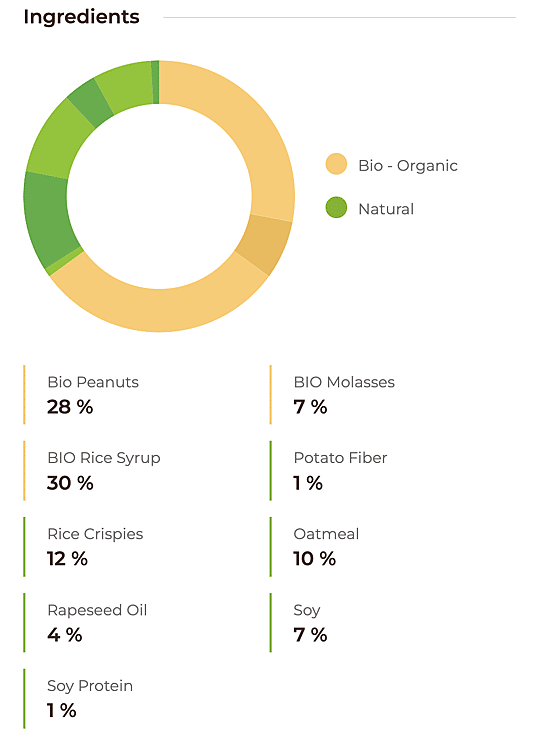Click the small dark green rapeseed oil segment
This screenshot has height=740, width=540.
click(90, 102)
